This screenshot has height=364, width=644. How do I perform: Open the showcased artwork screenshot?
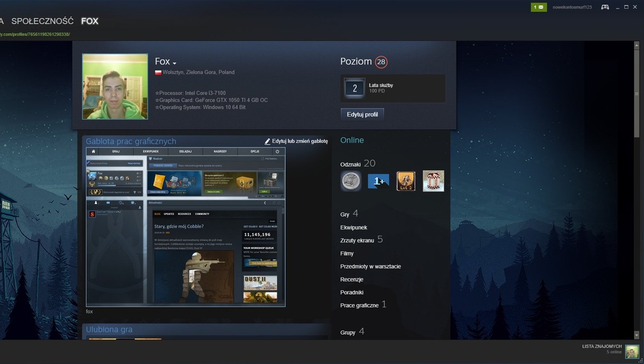click(x=186, y=227)
